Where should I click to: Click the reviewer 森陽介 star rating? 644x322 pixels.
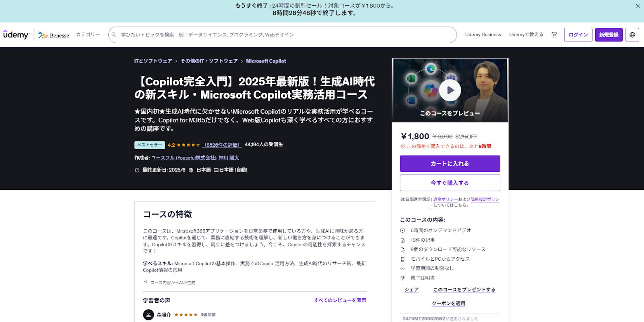[x=186, y=315]
